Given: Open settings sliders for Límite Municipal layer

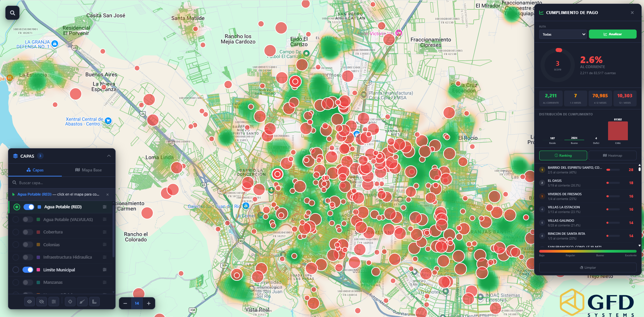Looking at the screenshot, I should tap(104, 270).
